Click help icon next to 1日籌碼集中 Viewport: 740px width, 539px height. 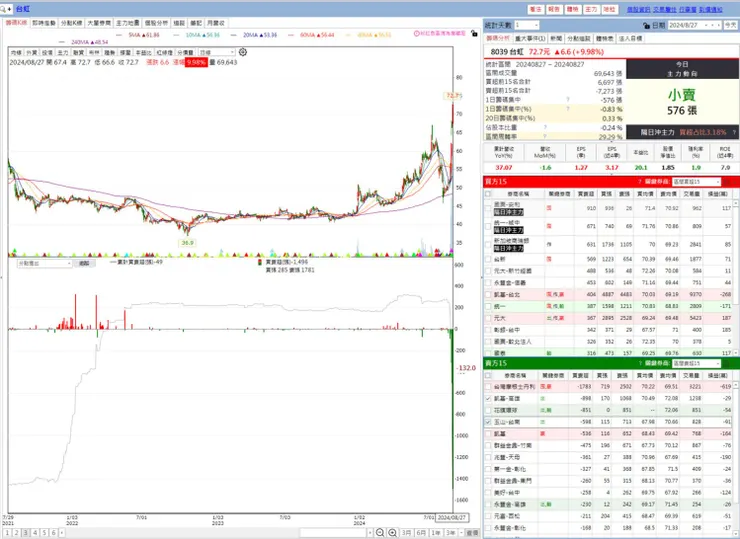[568, 100]
